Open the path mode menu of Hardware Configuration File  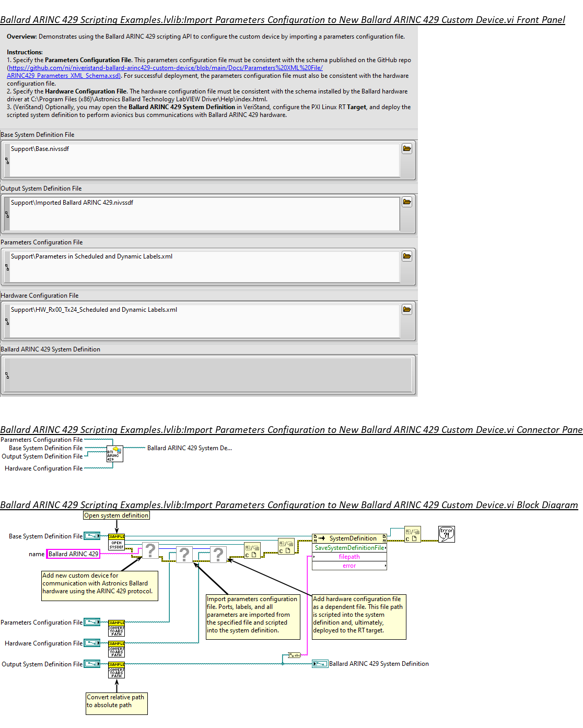pos(7,321)
